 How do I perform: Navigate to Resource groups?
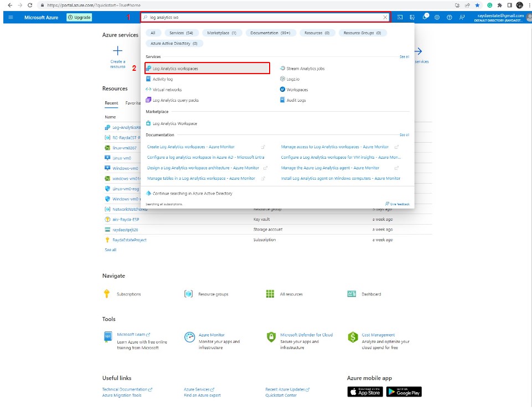coord(213,294)
